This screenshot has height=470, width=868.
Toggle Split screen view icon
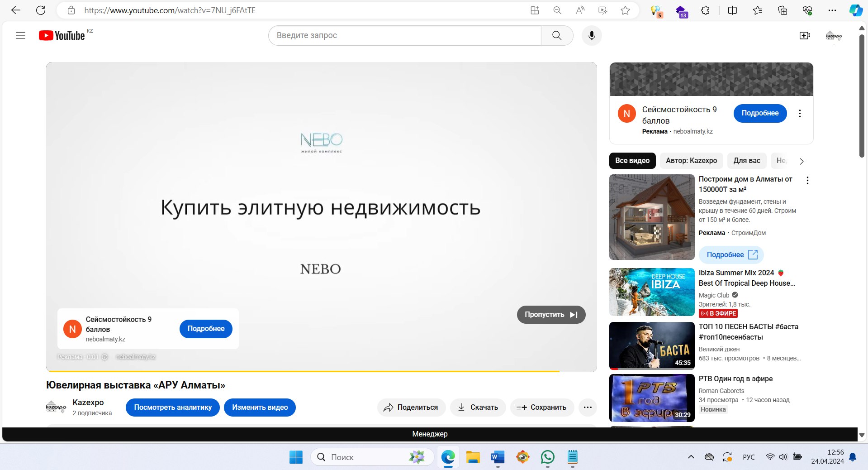(732, 10)
